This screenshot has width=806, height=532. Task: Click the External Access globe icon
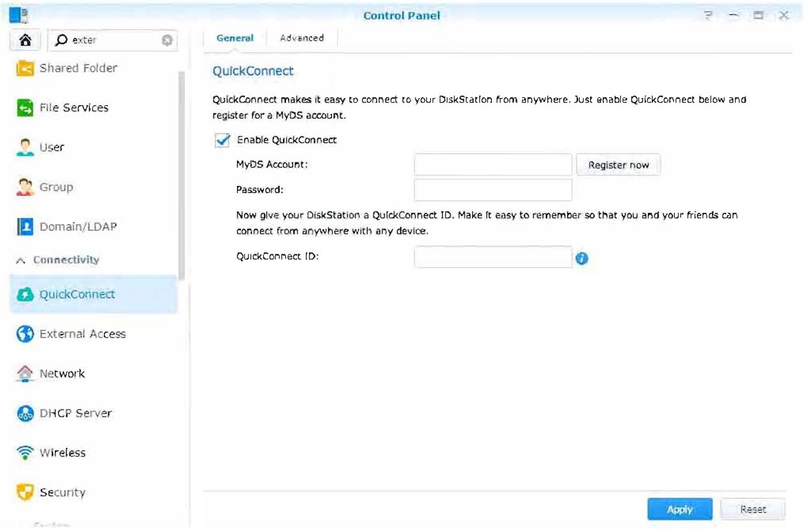(x=24, y=334)
